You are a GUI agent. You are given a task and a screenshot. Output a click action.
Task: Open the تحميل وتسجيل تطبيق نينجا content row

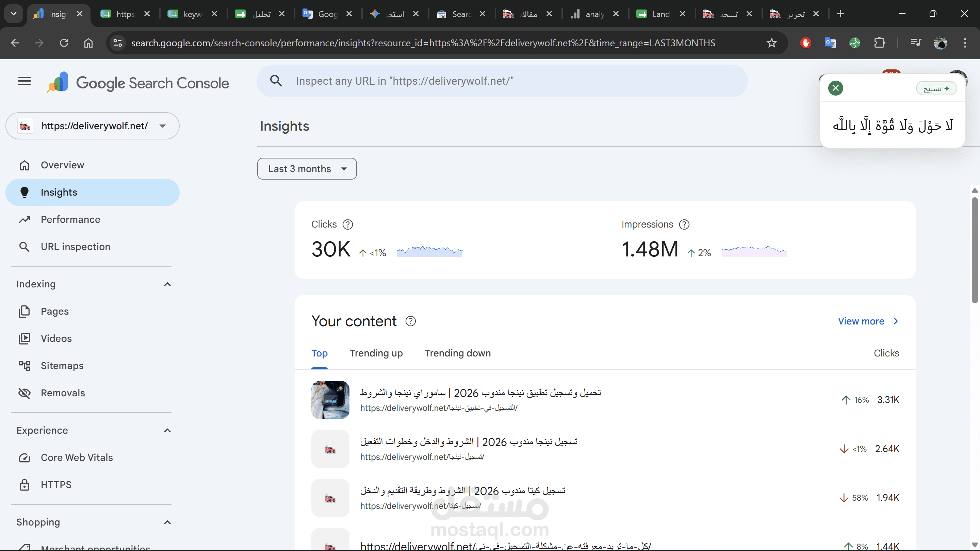pos(605,400)
